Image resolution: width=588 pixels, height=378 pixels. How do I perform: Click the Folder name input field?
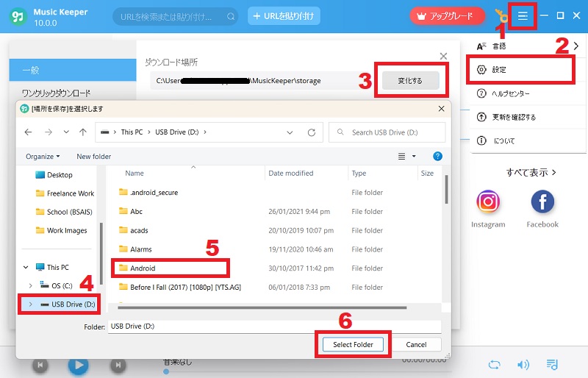click(274, 327)
